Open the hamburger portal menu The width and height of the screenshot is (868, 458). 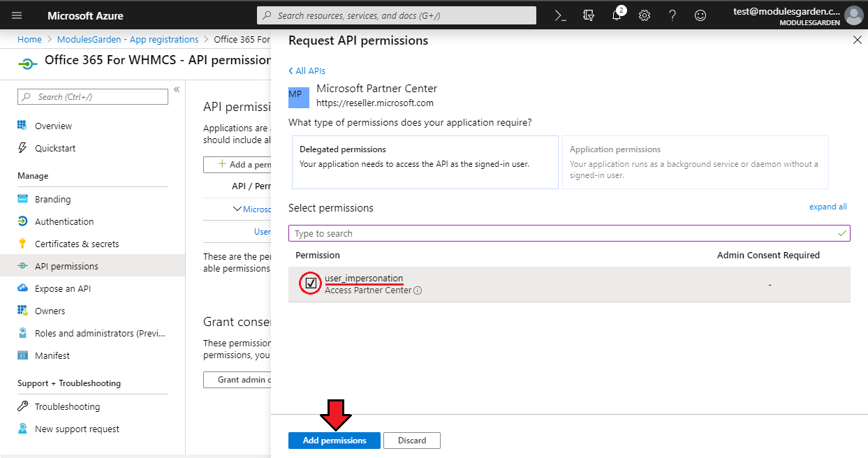click(17, 15)
